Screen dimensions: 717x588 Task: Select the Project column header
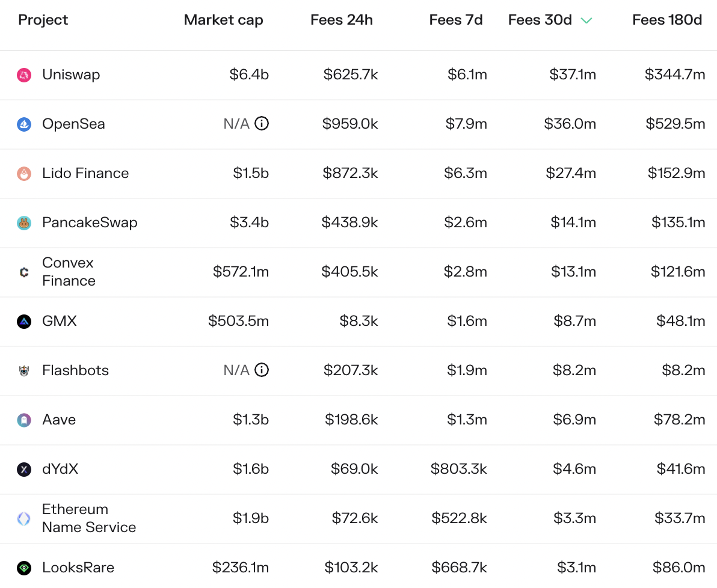[43, 20]
